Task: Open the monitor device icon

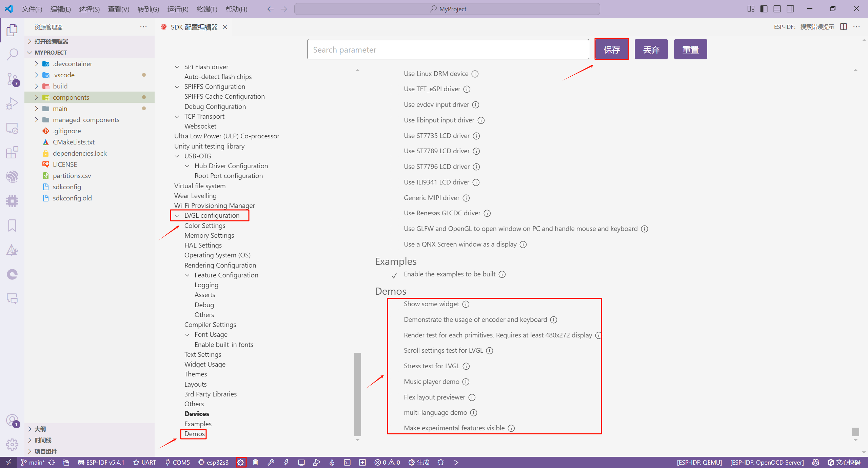Action: pyautogui.click(x=301, y=462)
